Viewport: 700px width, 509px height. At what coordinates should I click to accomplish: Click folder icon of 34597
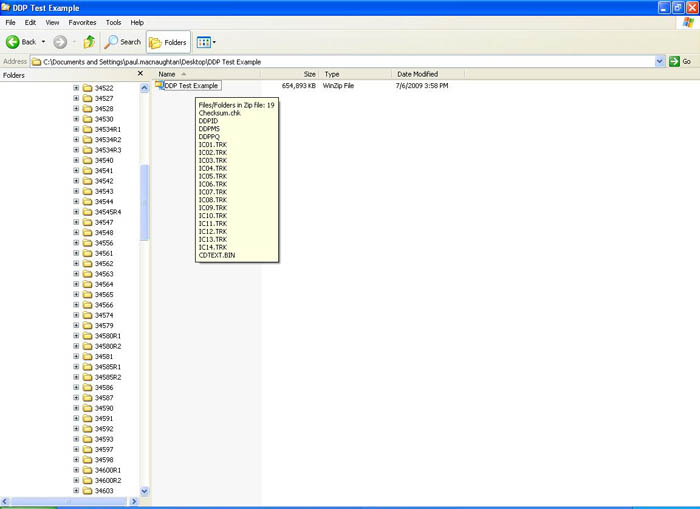pos(88,449)
